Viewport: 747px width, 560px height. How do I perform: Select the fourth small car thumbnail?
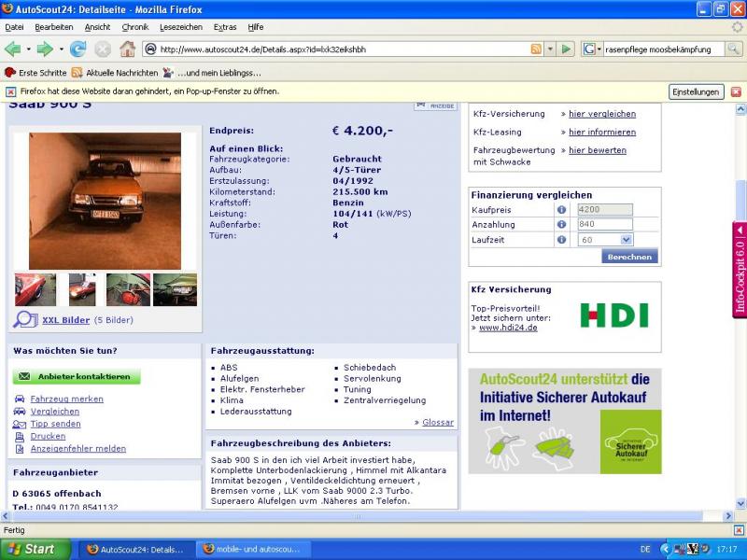coord(175,289)
